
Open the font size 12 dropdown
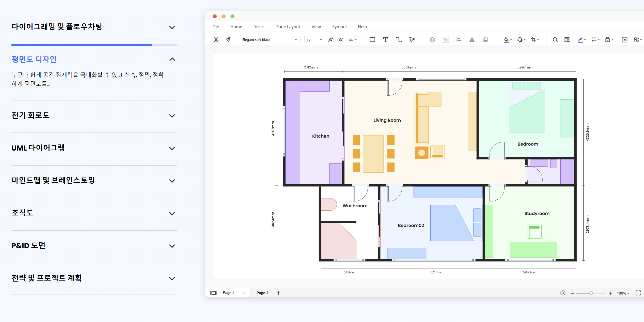click(314, 40)
